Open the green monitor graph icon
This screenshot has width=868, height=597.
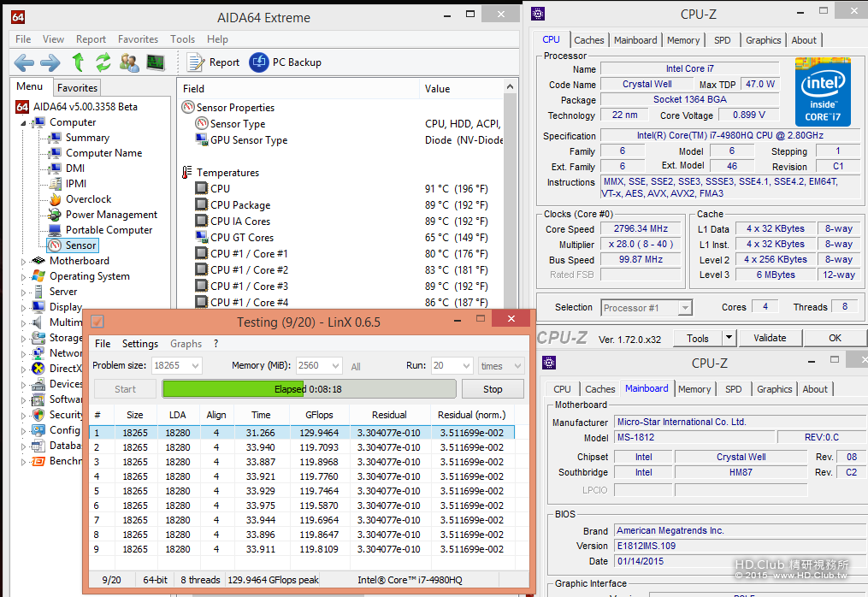tap(155, 62)
